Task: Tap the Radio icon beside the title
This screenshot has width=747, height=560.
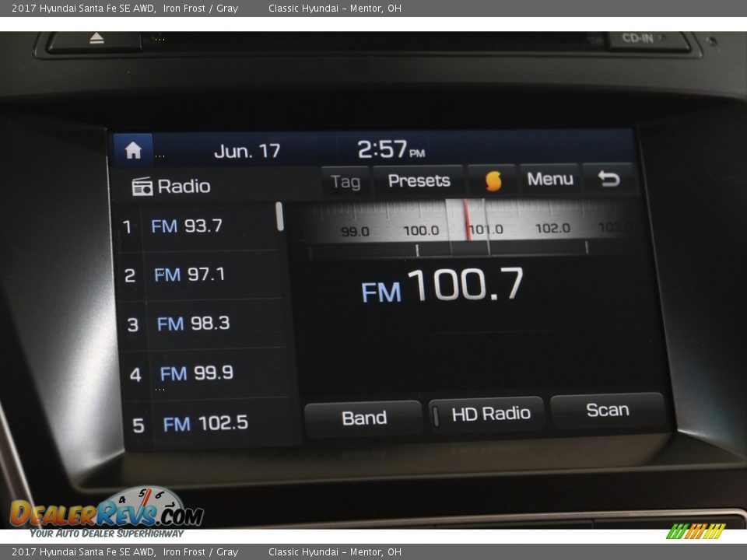Action: tap(142, 187)
